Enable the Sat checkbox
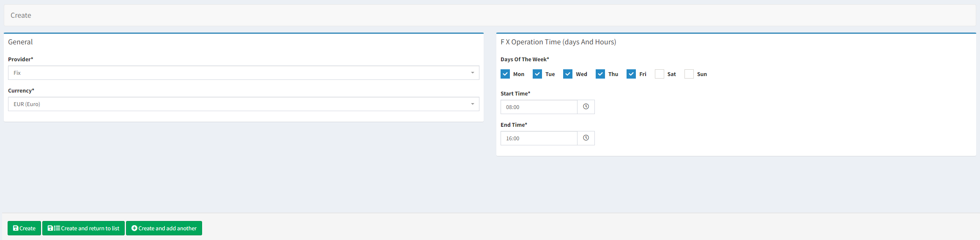Viewport: 980px width, 240px height. point(659,74)
